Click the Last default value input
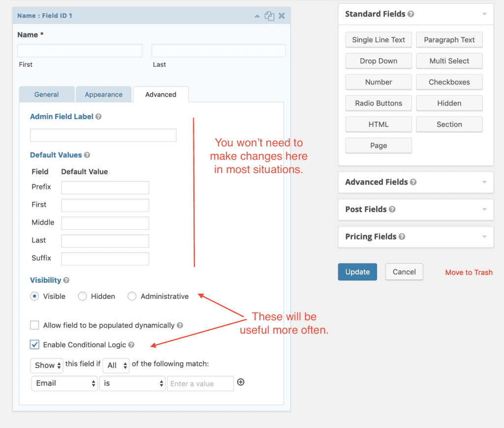The image size is (504, 428). pos(105,241)
